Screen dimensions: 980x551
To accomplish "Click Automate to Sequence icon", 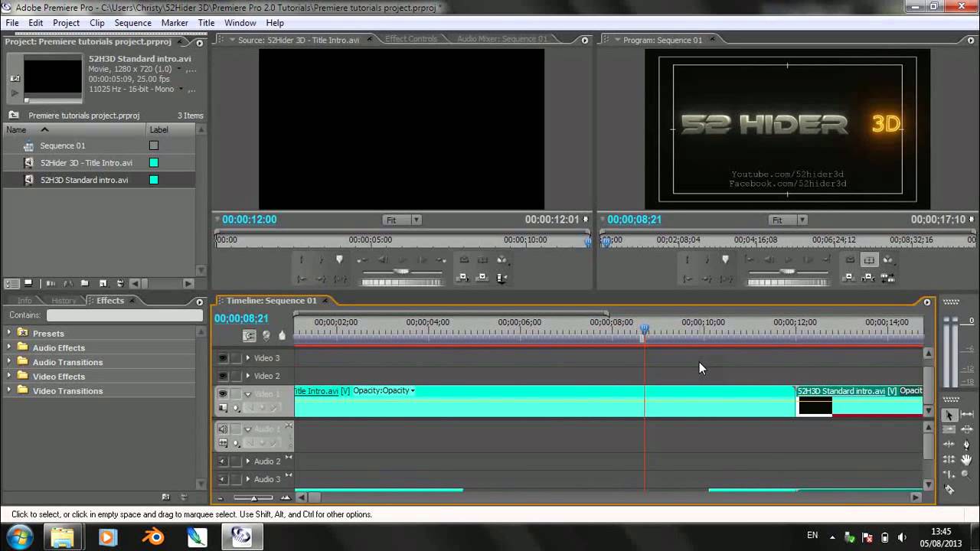I will point(51,283).
